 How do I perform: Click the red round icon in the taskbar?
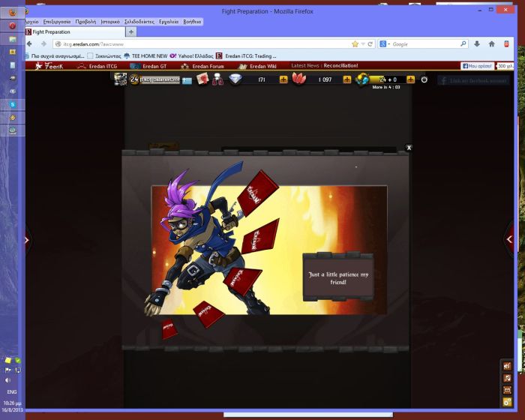pyautogui.click(x=13, y=25)
